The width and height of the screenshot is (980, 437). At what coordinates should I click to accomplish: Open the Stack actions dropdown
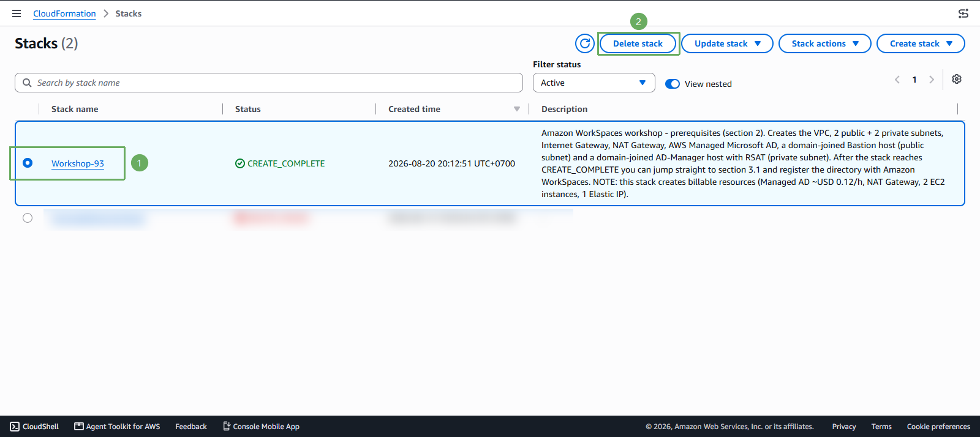[825, 43]
